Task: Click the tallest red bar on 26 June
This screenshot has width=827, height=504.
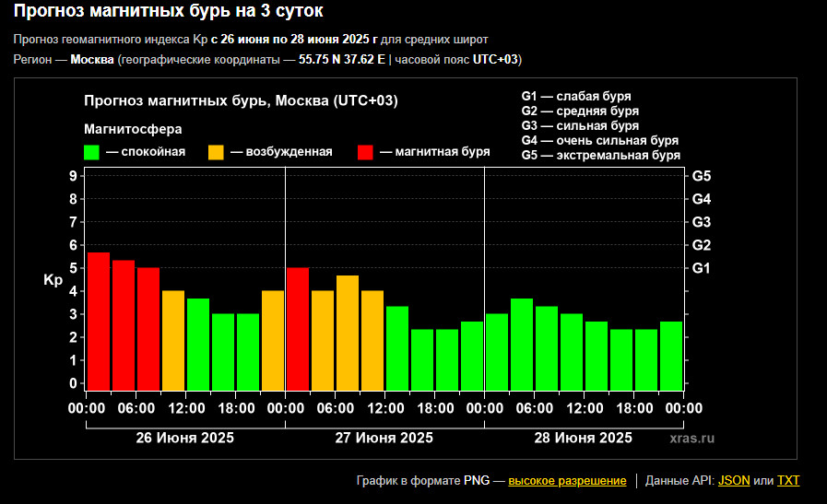Action: point(99,321)
